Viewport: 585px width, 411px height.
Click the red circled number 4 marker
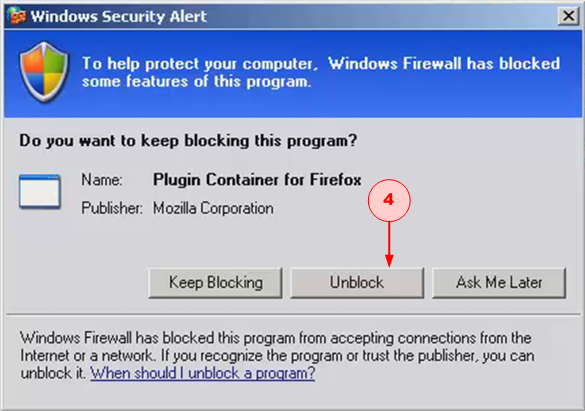coord(389,200)
